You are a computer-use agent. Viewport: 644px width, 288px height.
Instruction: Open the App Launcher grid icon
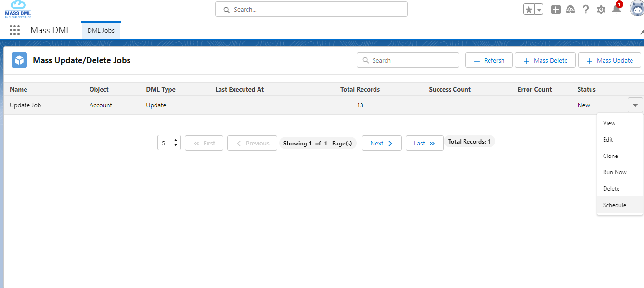click(14, 30)
